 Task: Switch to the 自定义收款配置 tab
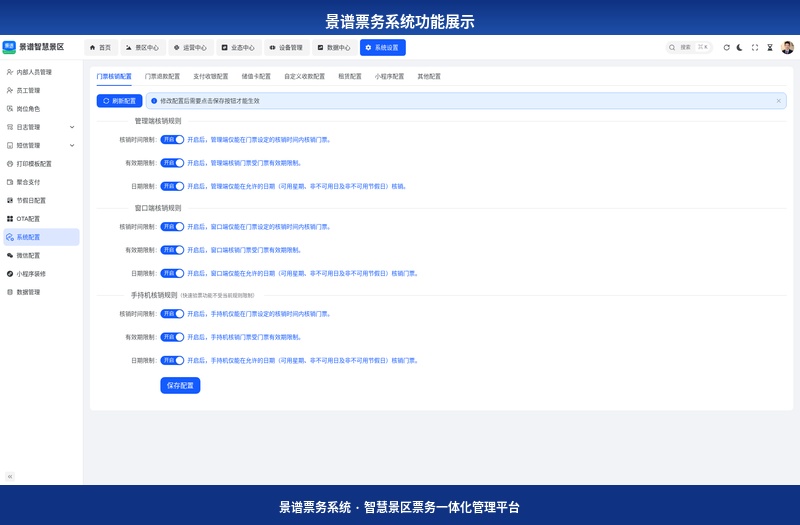[305, 77]
